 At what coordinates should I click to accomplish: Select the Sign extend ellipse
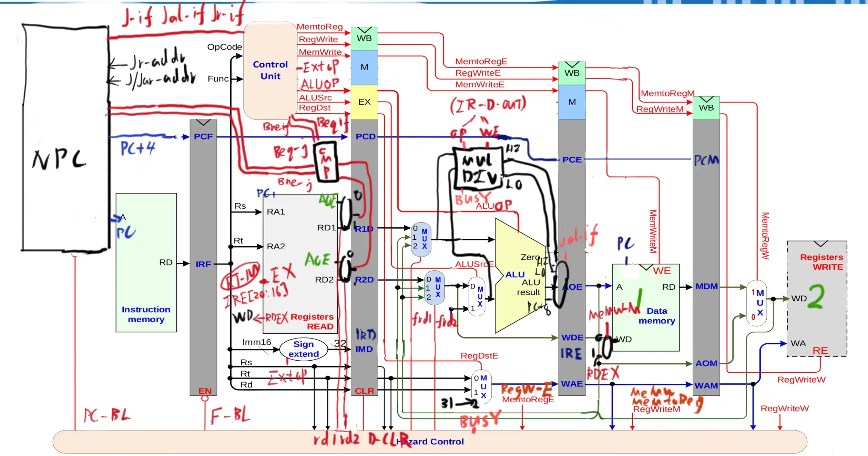(x=304, y=349)
